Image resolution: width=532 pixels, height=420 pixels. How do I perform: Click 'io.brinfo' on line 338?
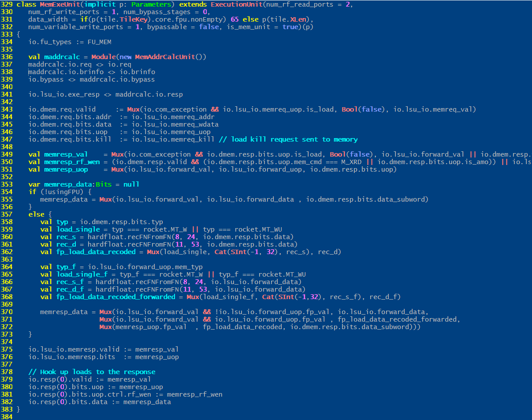coord(137,72)
